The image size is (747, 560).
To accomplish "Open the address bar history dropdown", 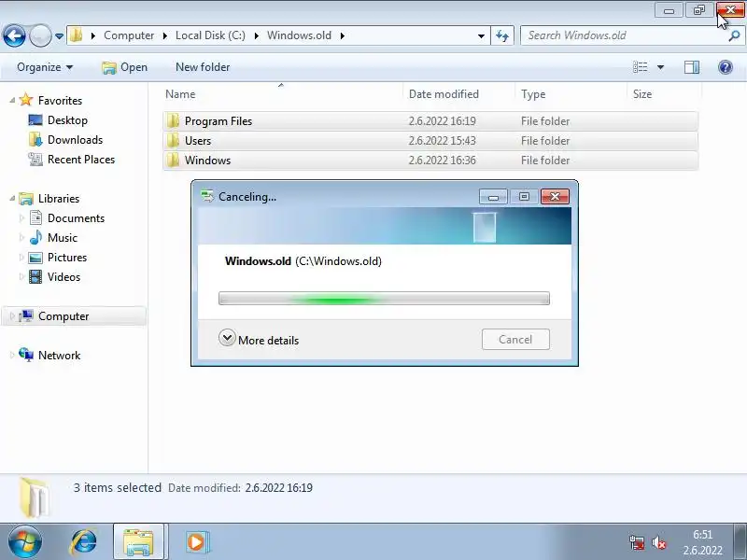I will pos(481,35).
